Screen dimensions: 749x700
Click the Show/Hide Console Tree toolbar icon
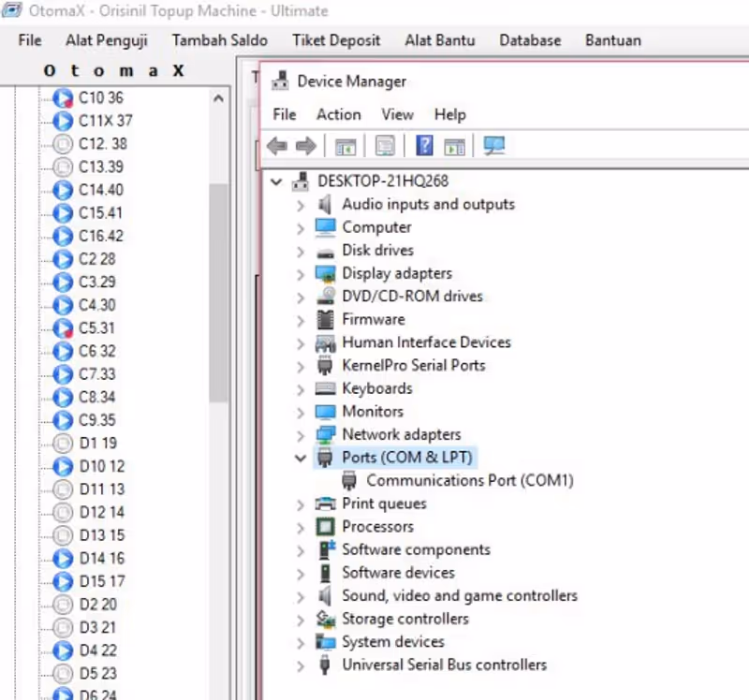pos(345,145)
